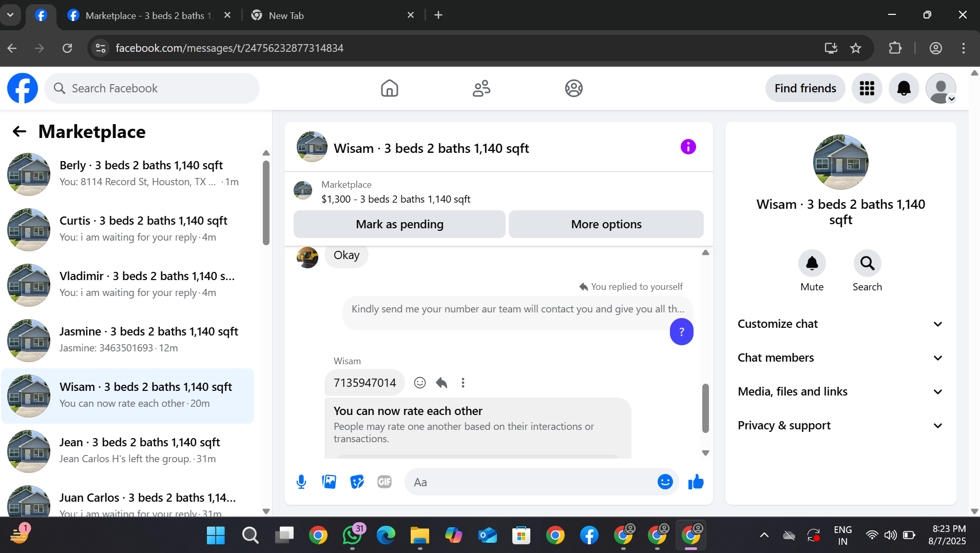Screen dimensions: 980x553
Task: Click More options button
Action: pyautogui.click(x=606, y=224)
